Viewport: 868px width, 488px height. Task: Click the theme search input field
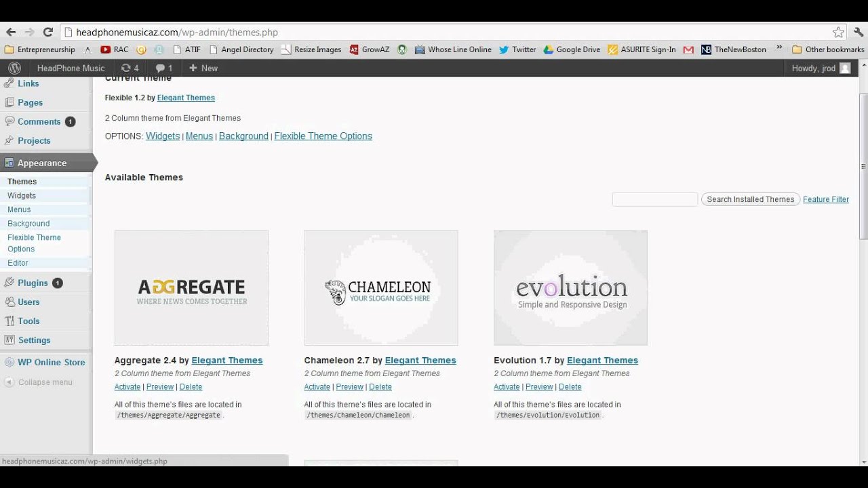coord(654,199)
